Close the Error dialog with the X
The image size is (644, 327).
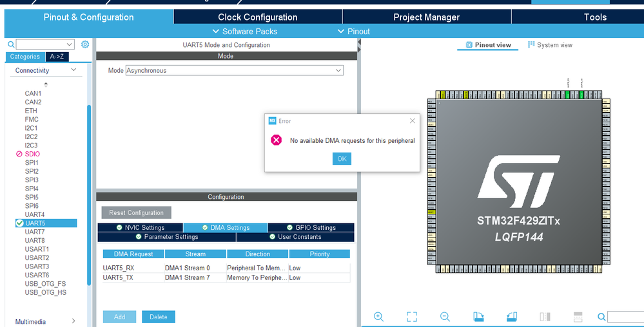pyautogui.click(x=413, y=120)
